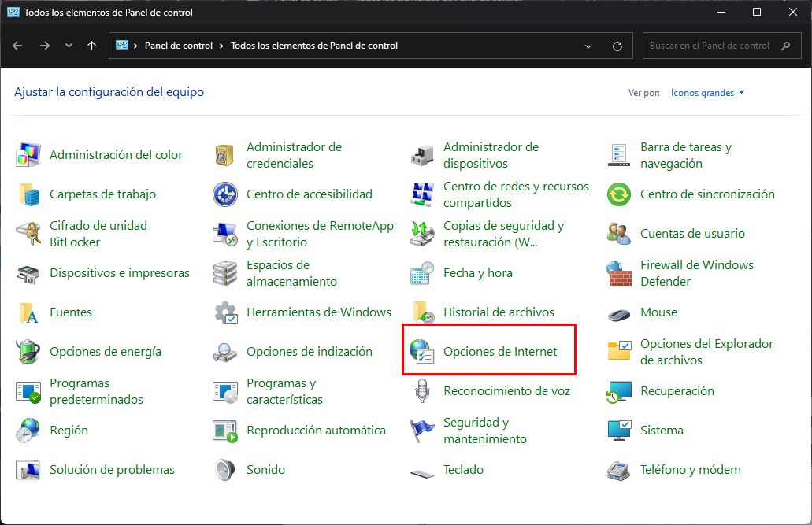This screenshot has height=525, width=812.
Task: Click the Buscar en el Panel de control field
Action: tap(722, 46)
